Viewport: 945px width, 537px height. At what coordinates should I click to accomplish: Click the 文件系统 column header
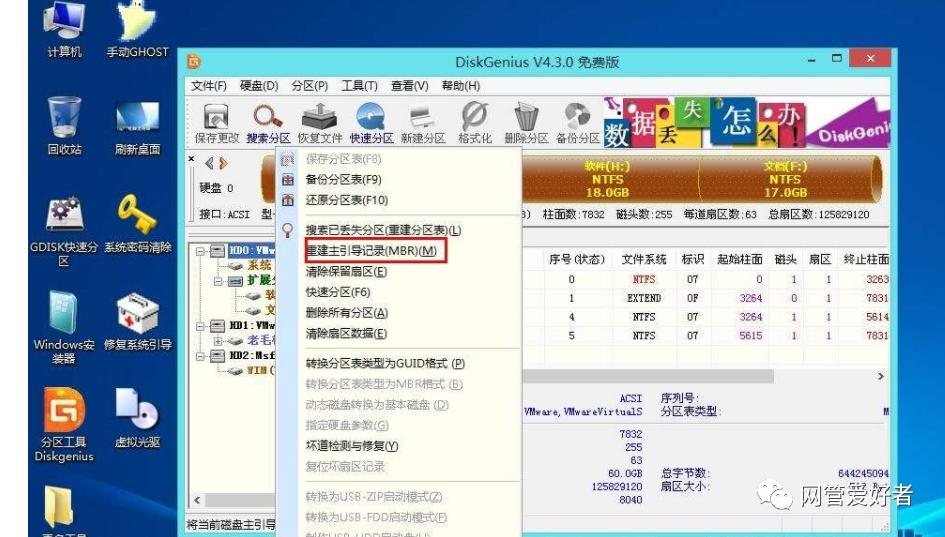point(644,259)
